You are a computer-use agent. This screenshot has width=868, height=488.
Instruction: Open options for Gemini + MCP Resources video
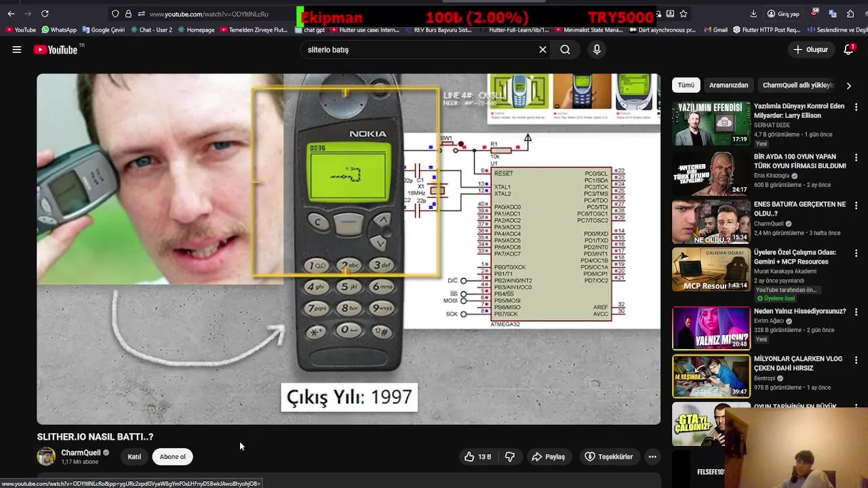pyautogui.click(x=856, y=253)
